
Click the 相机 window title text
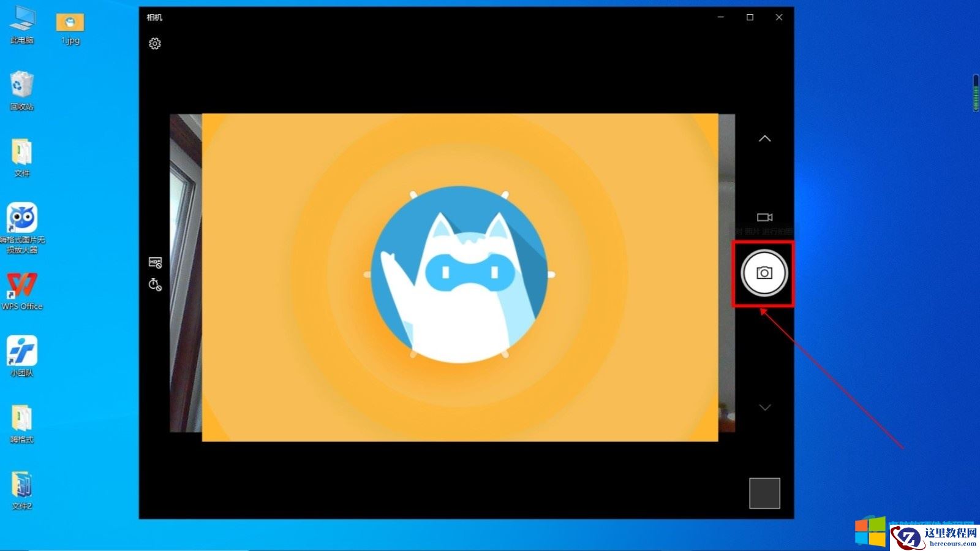tap(154, 17)
